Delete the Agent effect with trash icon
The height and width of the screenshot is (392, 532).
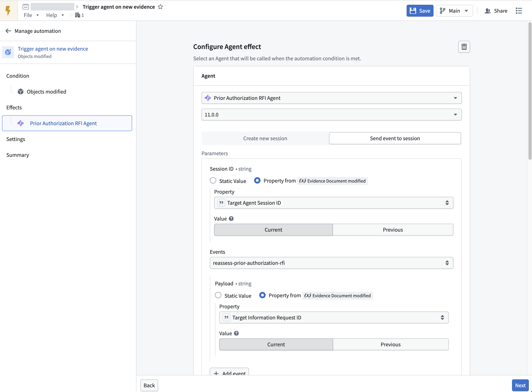coord(464,47)
